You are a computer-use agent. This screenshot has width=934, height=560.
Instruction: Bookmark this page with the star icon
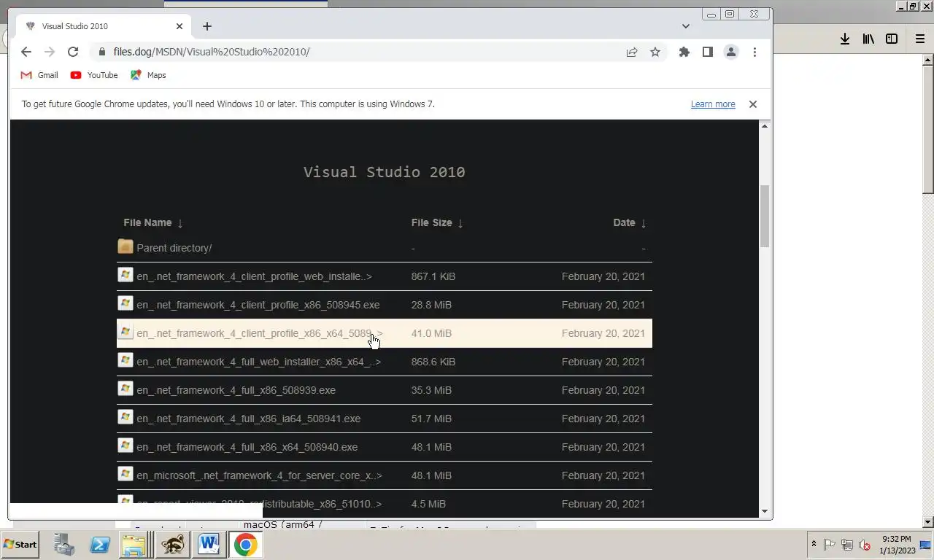click(x=655, y=52)
